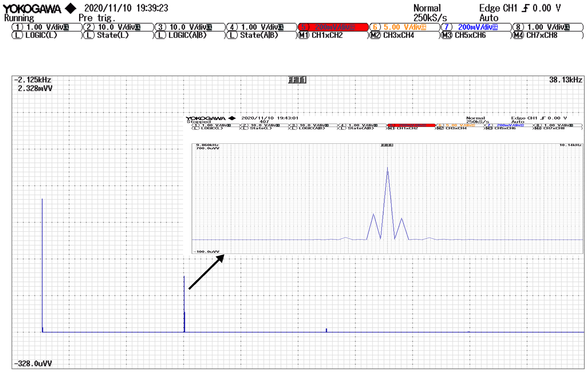Select orange channel 6 5.00 V/div box
The height and width of the screenshot is (373, 588).
pyautogui.click(x=404, y=27)
